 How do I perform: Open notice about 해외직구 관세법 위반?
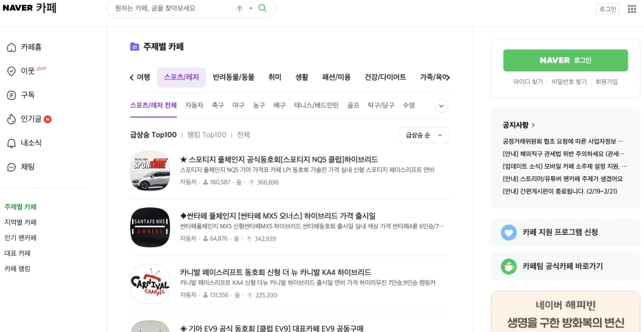pyautogui.click(x=563, y=154)
